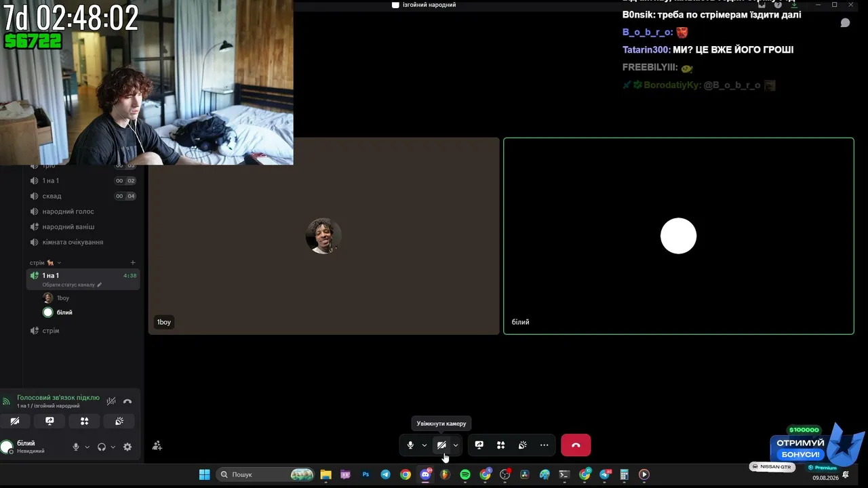The width and height of the screenshot is (868, 488).
Task: Switch to Discord in the taskbar
Action: 426,474
